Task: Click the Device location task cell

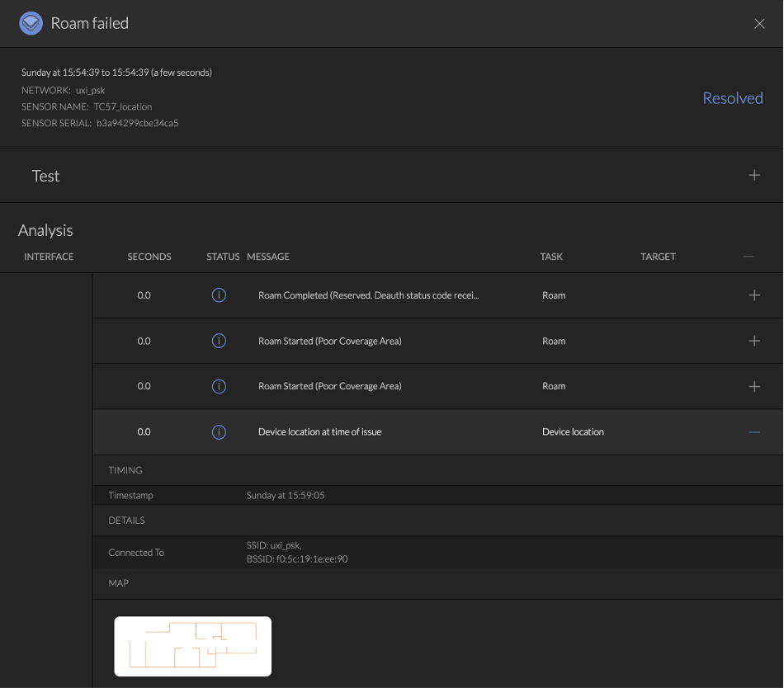Action: coord(573,431)
